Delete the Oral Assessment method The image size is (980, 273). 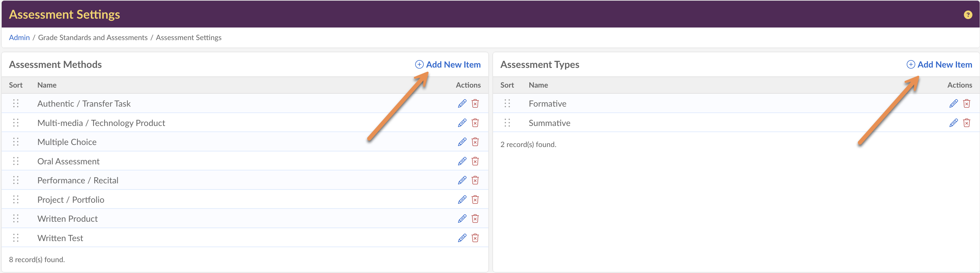(475, 161)
